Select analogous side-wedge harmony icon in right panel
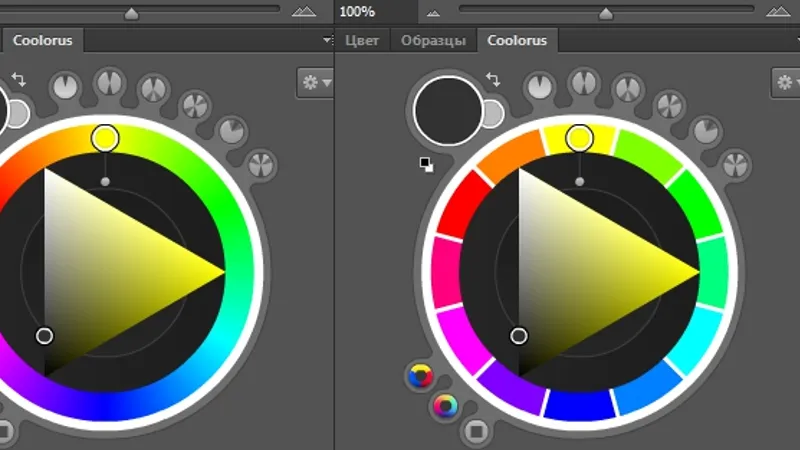The image size is (800, 450). pyautogui.click(x=706, y=131)
